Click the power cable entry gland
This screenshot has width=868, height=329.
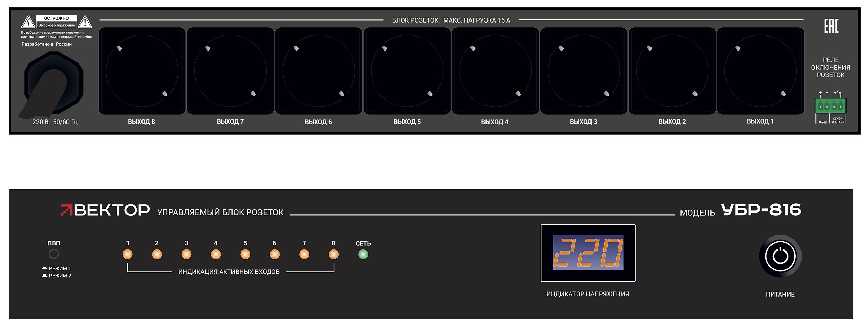54,83
